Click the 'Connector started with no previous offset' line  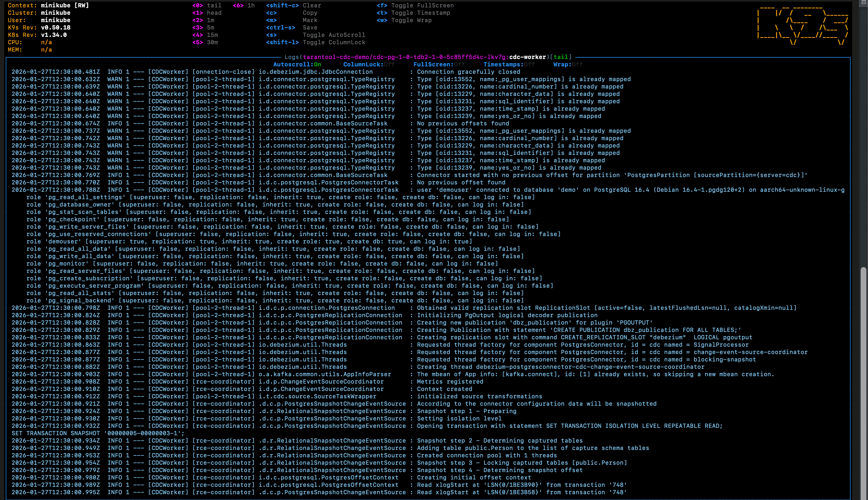(410, 175)
